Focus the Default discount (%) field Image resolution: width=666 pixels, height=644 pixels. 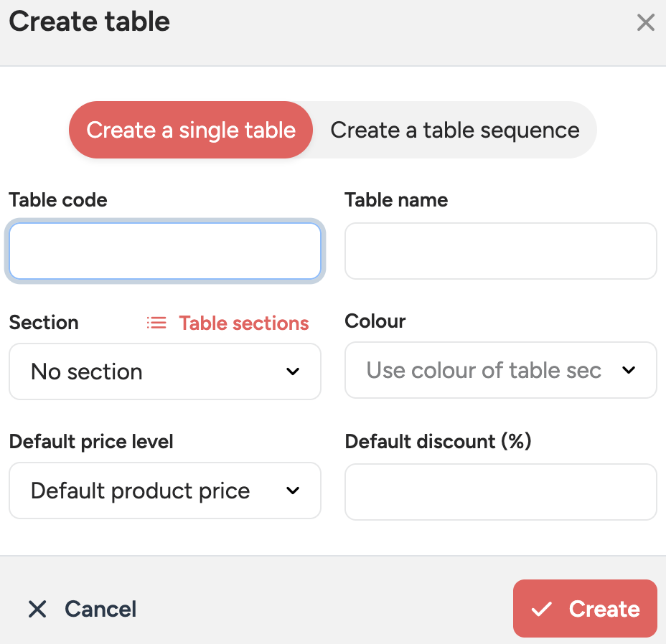[500, 492]
